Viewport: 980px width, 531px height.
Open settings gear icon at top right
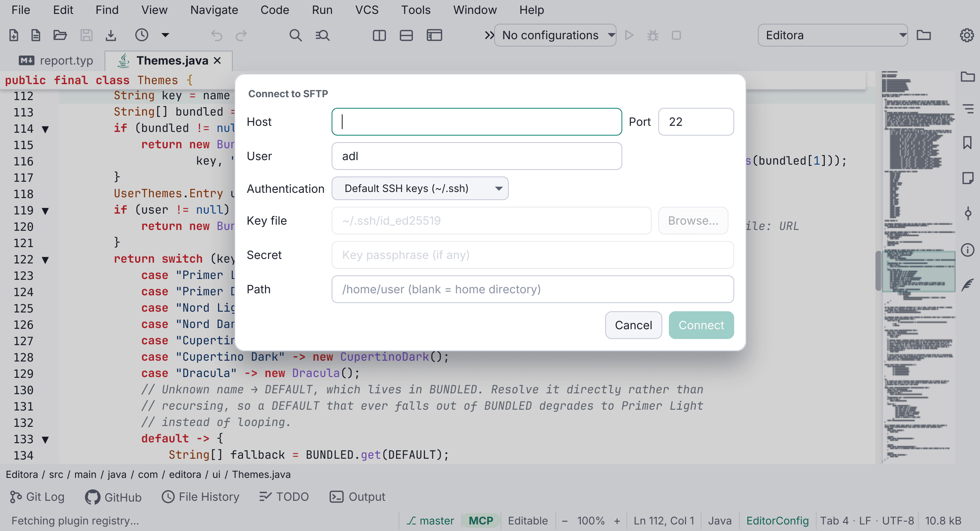(x=967, y=36)
